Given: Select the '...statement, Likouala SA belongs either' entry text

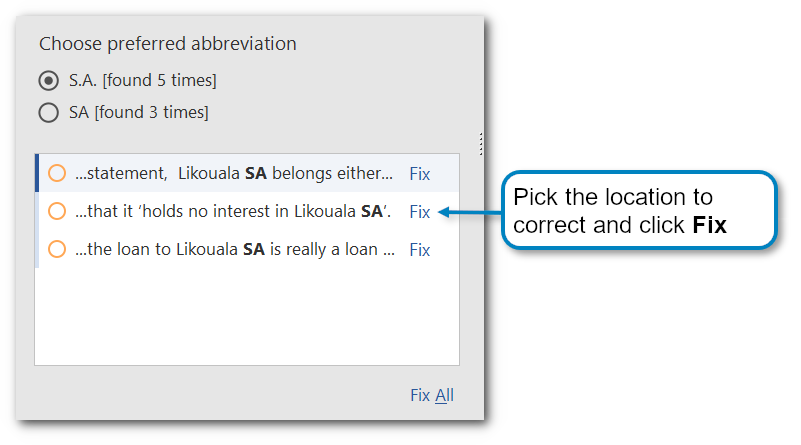Looking at the screenshot, I should pyautogui.click(x=233, y=174).
